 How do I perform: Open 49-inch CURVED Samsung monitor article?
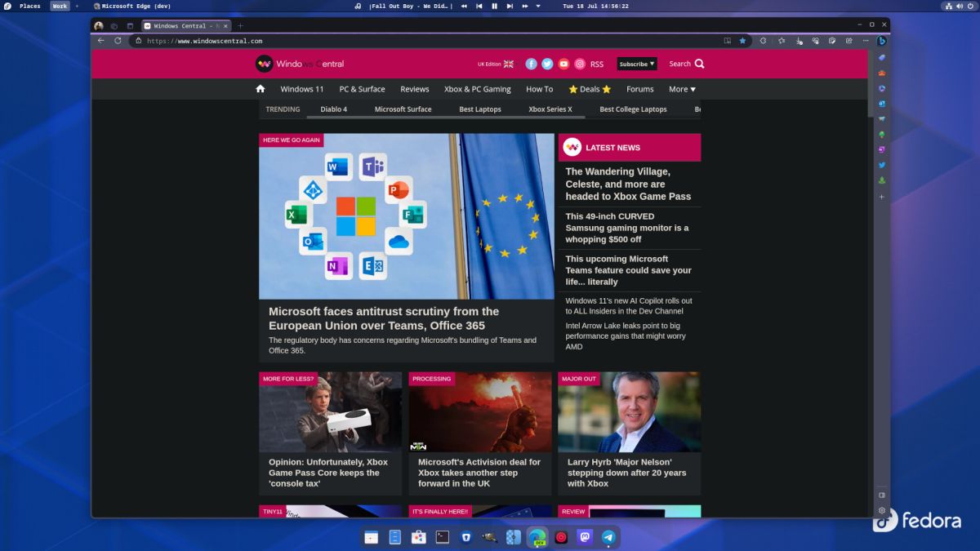coord(627,228)
